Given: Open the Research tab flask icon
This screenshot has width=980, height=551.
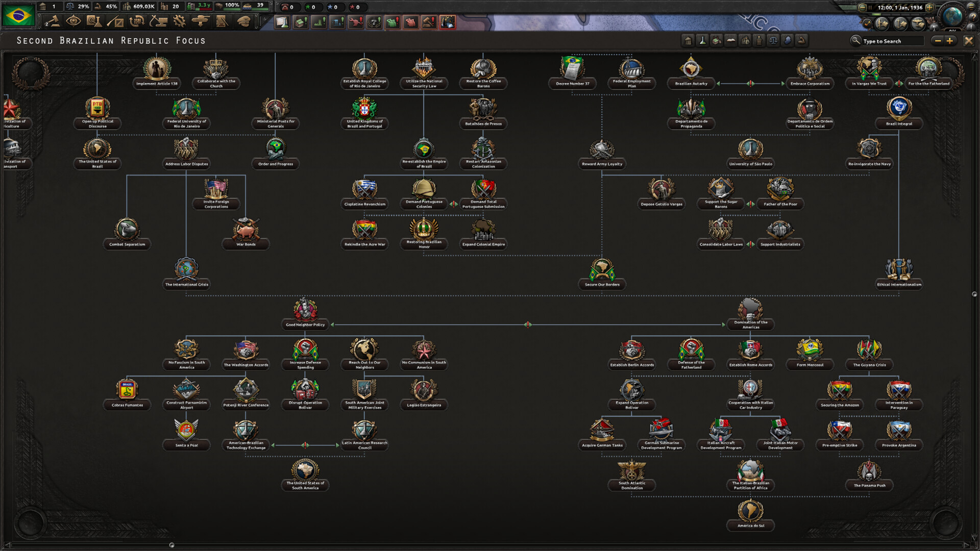Looking at the screenshot, I should tap(94, 21).
